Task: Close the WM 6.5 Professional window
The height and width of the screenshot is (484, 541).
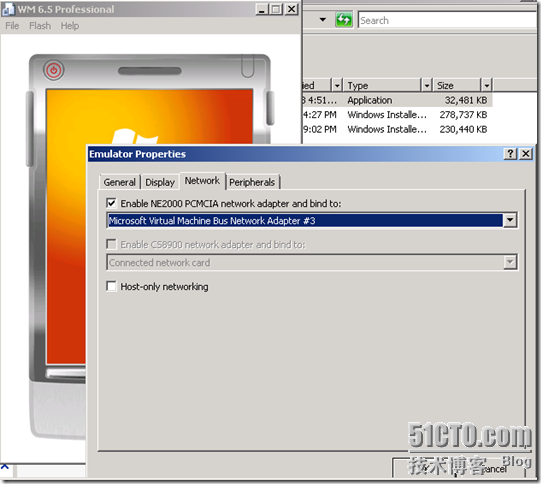Action: (292, 9)
